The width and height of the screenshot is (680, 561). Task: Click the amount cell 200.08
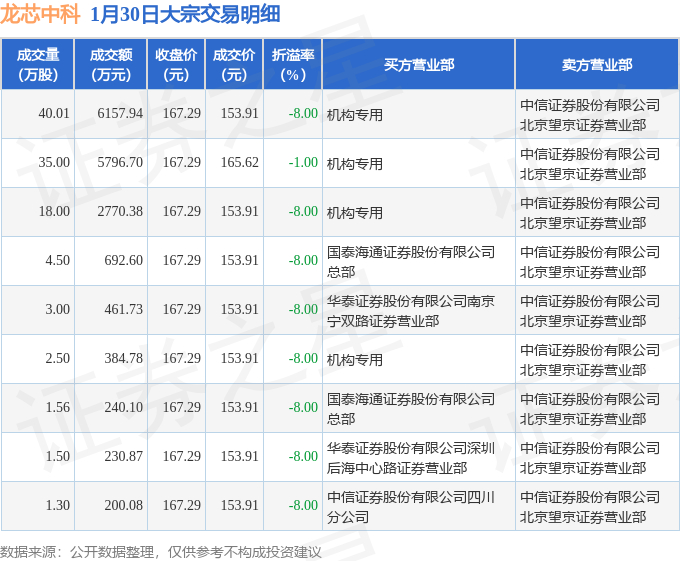(x=123, y=506)
